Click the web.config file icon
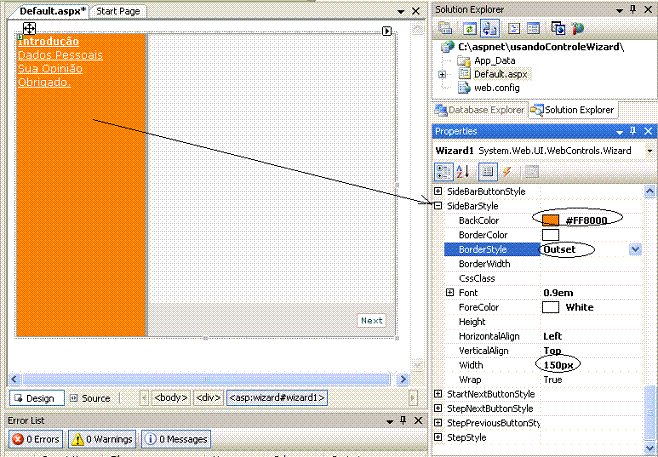The height and width of the screenshot is (457, 658). pyautogui.click(x=464, y=88)
